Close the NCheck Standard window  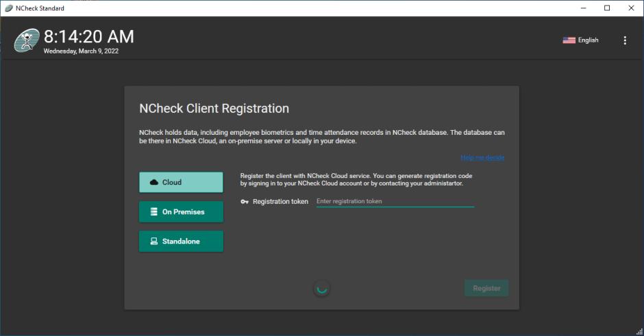631,8
